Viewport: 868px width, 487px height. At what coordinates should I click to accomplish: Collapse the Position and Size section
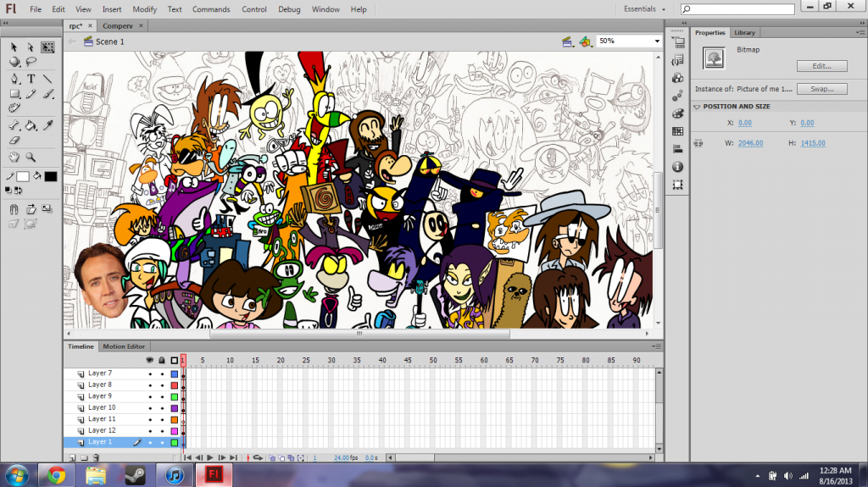(x=697, y=107)
